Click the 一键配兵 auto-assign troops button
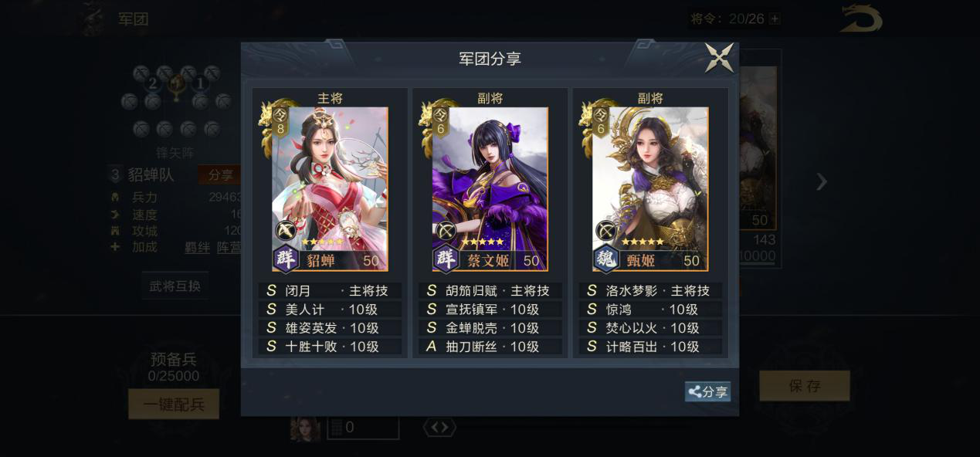Image resolution: width=980 pixels, height=457 pixels. tap(174, 404)
